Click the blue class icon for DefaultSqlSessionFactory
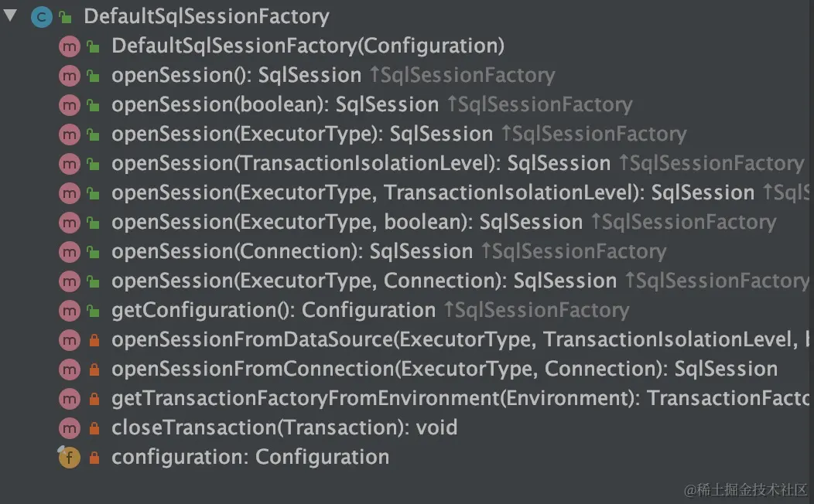 [41, 16]
